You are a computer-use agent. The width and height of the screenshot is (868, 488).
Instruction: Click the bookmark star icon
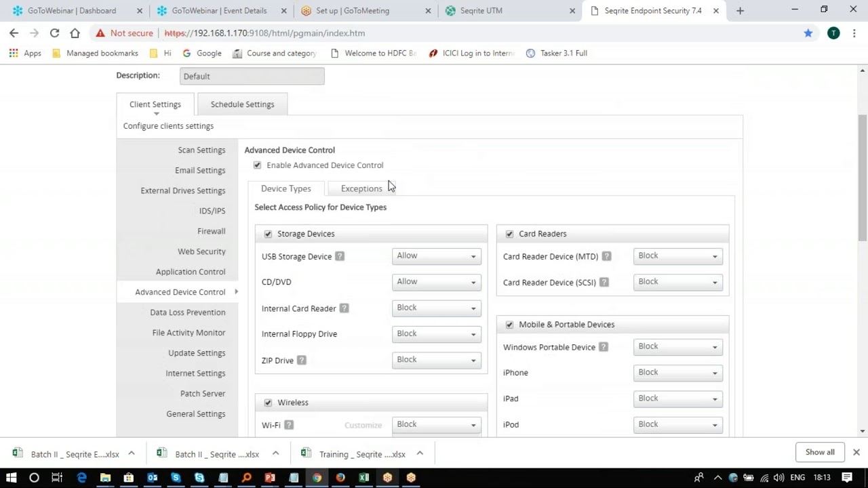click(808, 33)
